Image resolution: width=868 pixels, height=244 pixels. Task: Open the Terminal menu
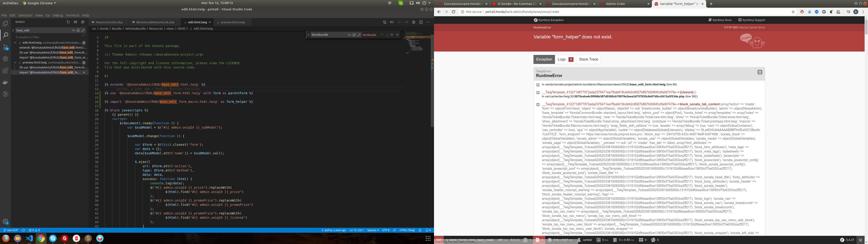tap(72, 15)
